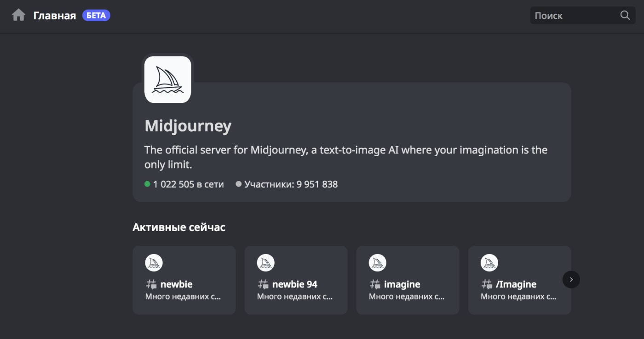
Task: Select the home icon in top bar
Action: click(18, 15)
